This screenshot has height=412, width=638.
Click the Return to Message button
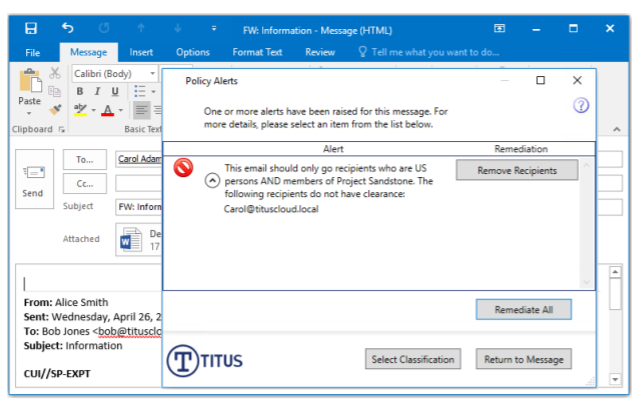[x=524, y=359]
